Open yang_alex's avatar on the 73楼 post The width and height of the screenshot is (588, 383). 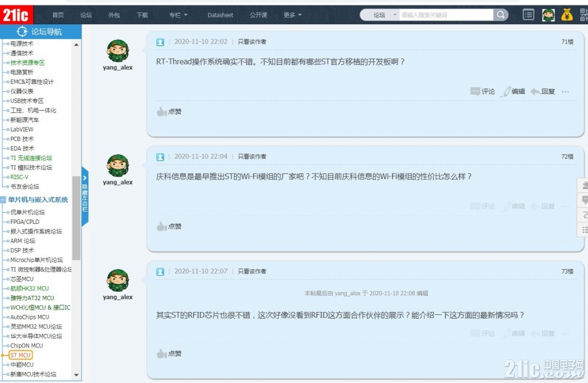(118, 280)
